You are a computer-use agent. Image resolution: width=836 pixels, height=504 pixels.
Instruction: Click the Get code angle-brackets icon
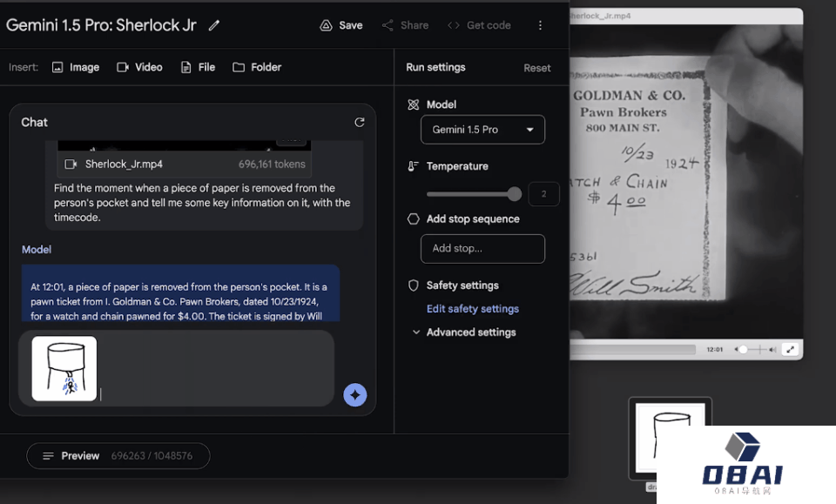(454, 25)
